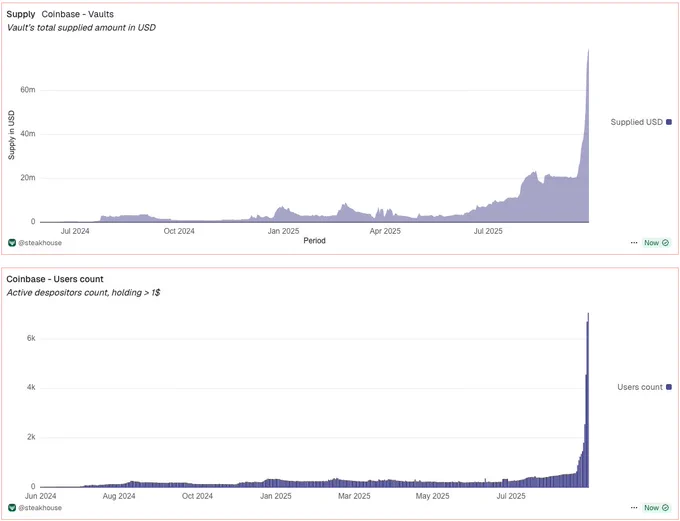Click the Jan 2025 label on Supply chart

(x=283, y=231)
